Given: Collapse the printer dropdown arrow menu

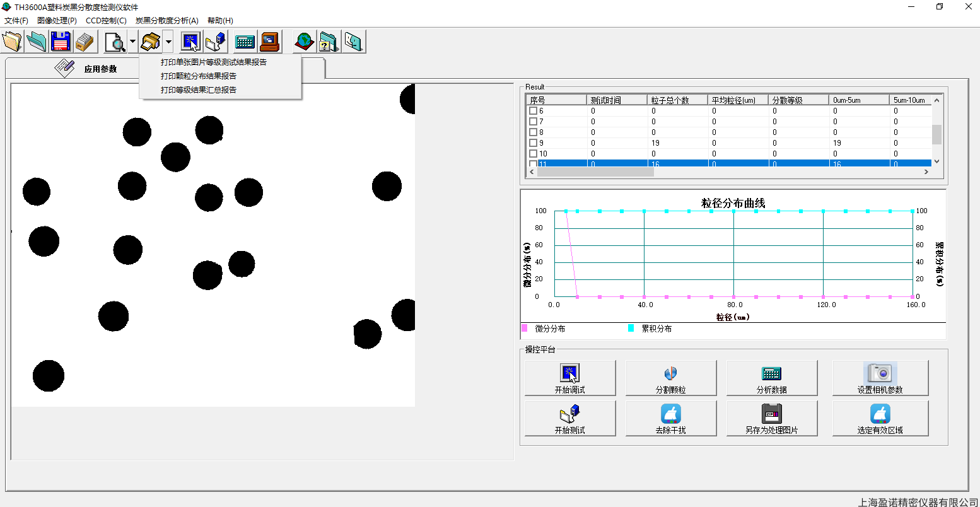Looking at the screenshot, I should point(168,42).
